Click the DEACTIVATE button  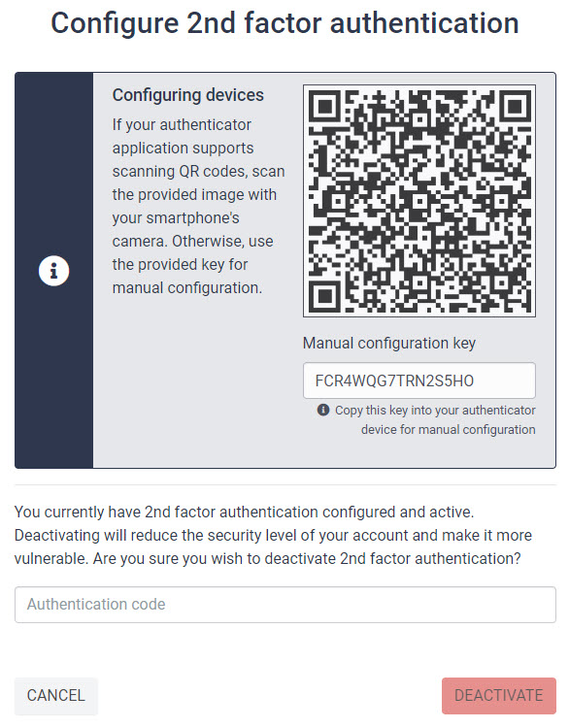click(499, 696)
